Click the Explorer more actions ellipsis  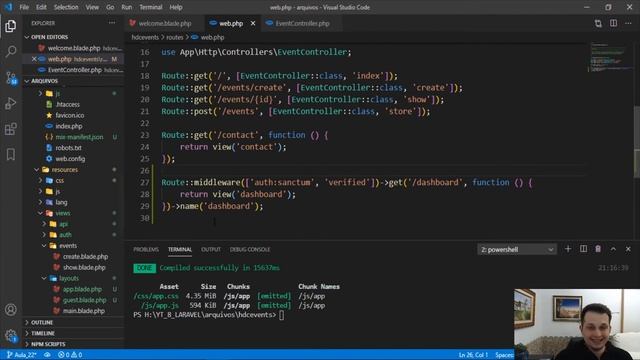[x=112, y=23]
